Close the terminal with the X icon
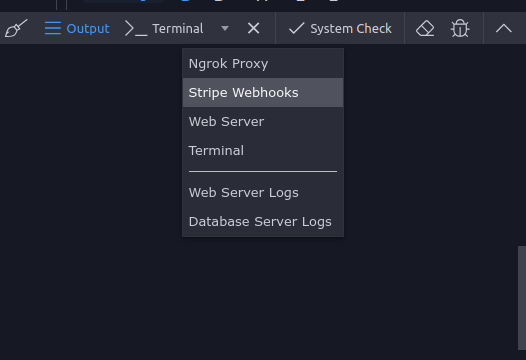Viewport: 526px width, 360px height. [x=253, y=28]
